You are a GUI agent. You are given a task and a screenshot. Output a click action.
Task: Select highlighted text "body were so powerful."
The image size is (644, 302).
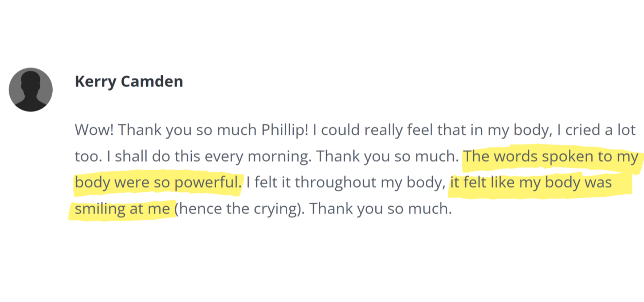click(x=158, y=183)
